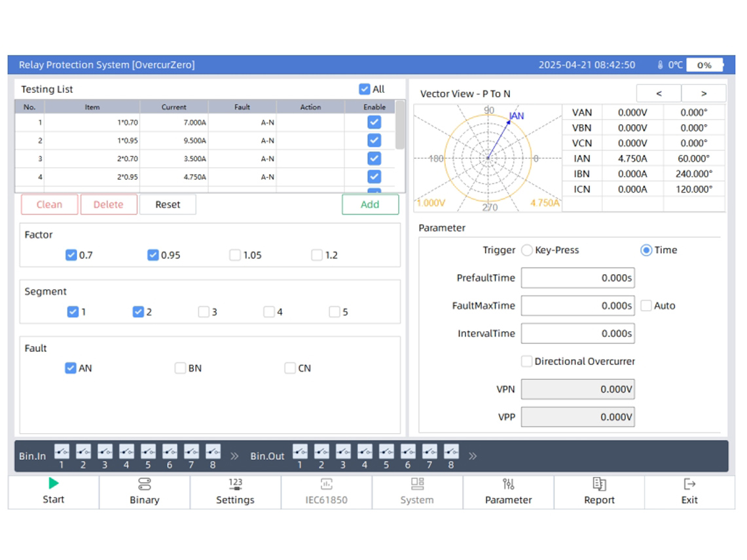Enable the 1.05 factor checkbox
Viewport: 747px width, 560px height.
235,255
